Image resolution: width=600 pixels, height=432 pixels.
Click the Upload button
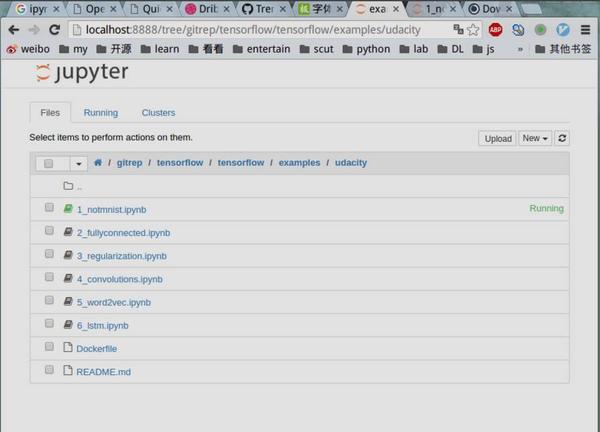click(498, 138)
